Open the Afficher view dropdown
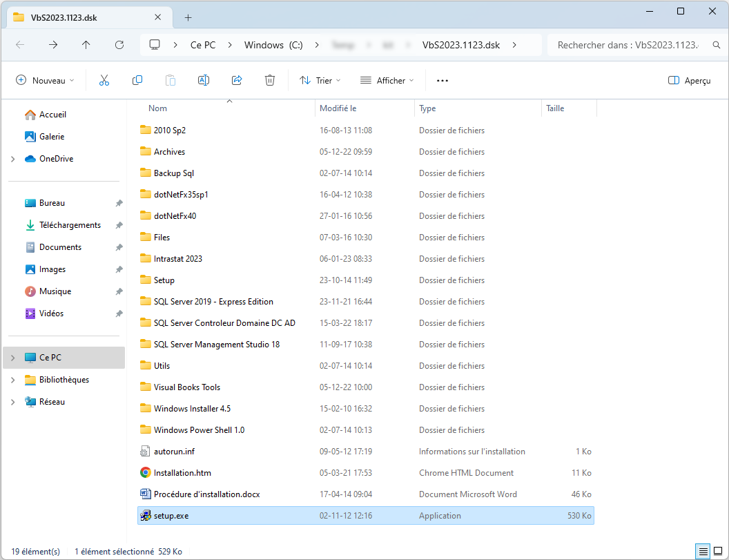Image resolution: width=729 pixels, height=560 pixels. 387,81
